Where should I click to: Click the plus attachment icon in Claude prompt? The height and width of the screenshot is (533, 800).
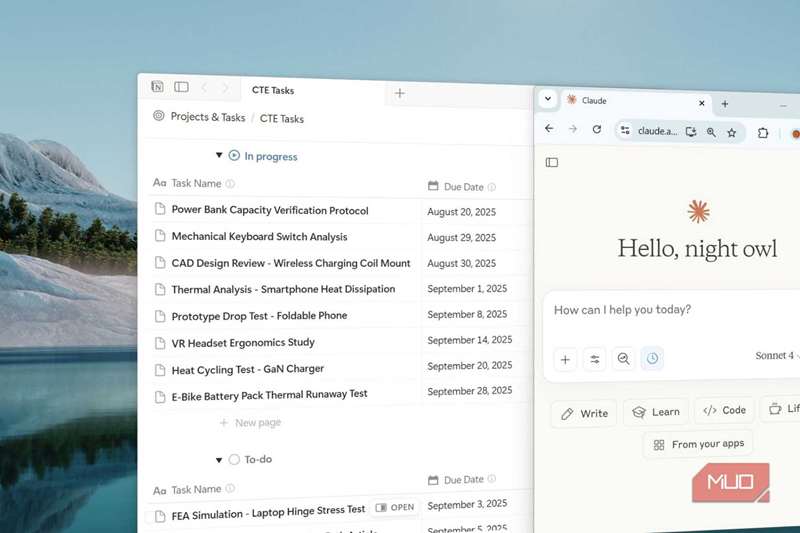pyautogui.click(x=565, y=359)
